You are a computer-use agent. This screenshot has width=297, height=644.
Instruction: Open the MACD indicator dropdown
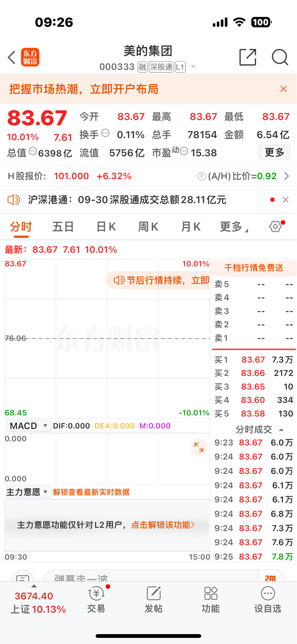(x=28, y=426)
